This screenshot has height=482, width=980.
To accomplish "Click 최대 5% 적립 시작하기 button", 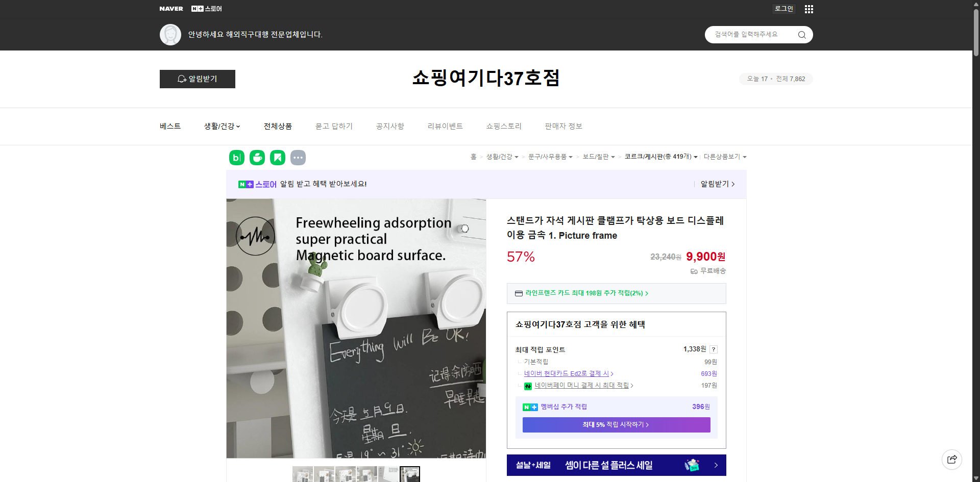I will pos(616,424).
